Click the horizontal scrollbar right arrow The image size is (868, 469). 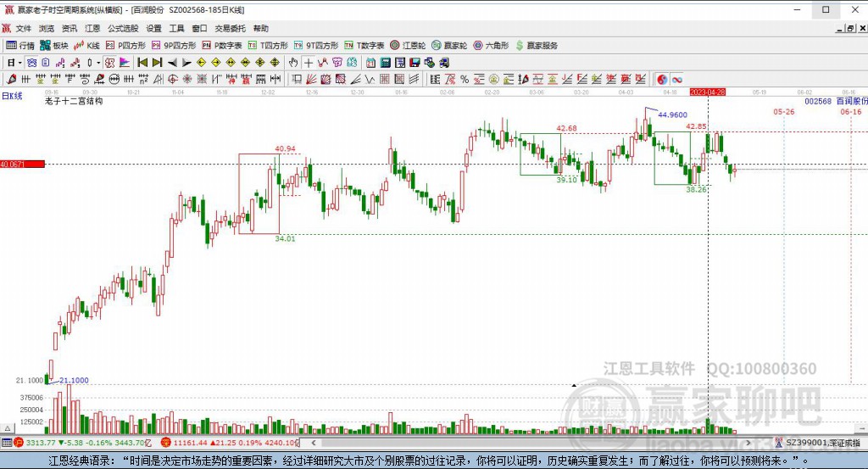pyautogui.click(x=748, y=443)
